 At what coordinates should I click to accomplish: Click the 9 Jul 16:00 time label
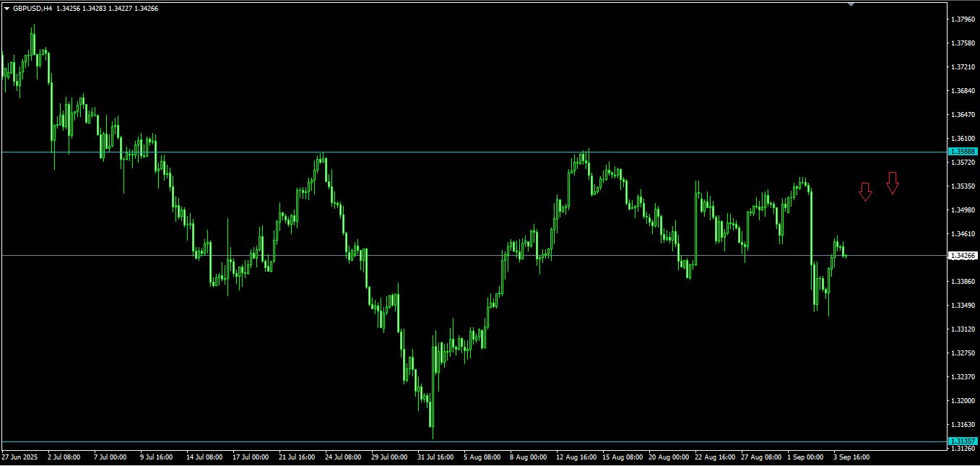(x=156, y=457)
